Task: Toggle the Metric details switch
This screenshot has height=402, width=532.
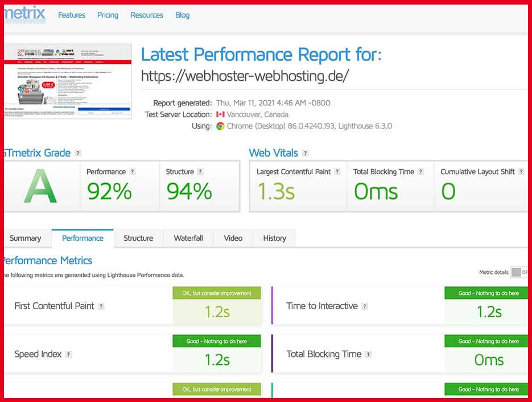Action: [x=517, y=273]
